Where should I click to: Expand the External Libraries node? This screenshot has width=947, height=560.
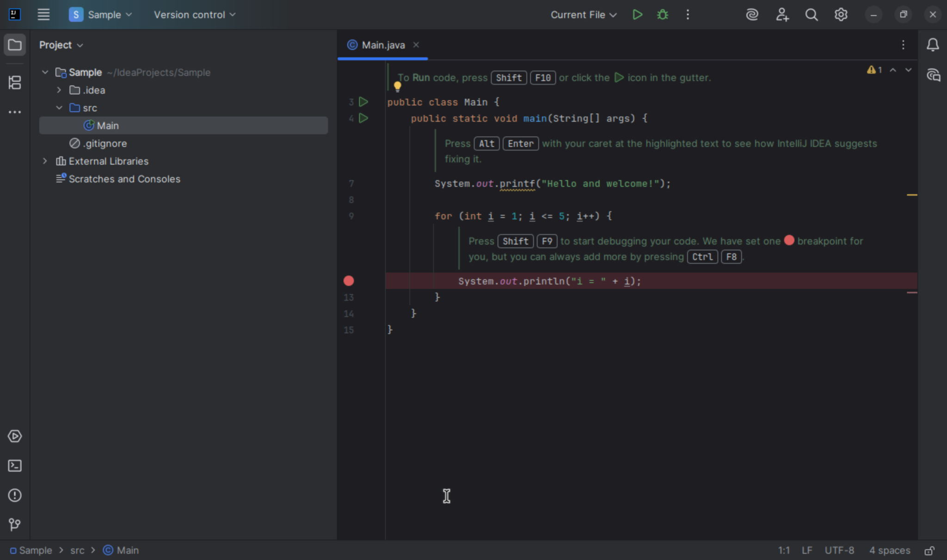point(44,161)
